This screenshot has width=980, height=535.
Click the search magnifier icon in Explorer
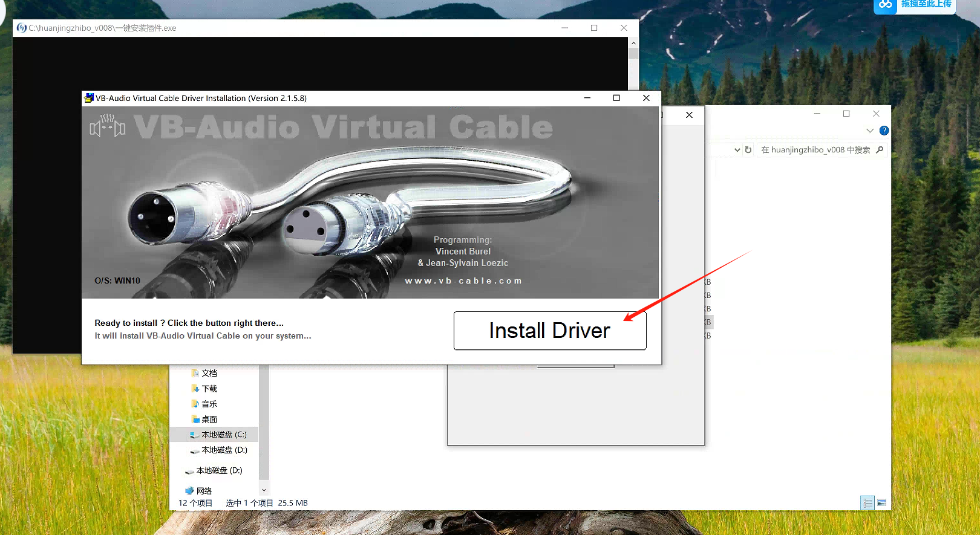click(880, 150)
